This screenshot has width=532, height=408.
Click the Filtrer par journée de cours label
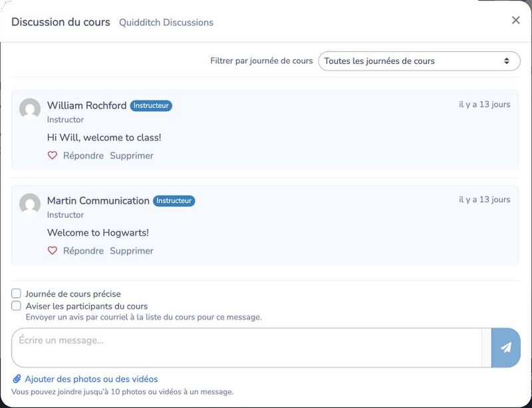pos(261,61)
